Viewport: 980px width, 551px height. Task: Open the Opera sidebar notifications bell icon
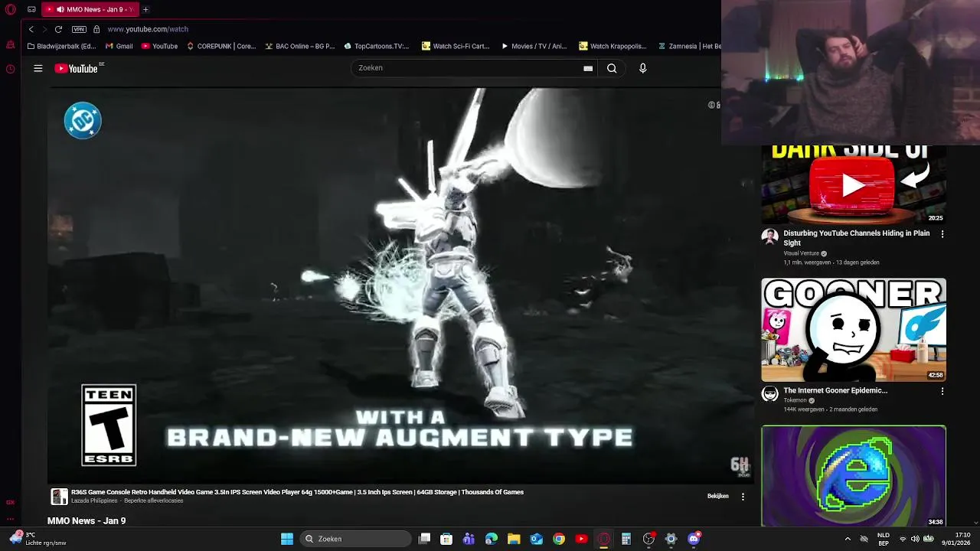(x=10, y=45)
